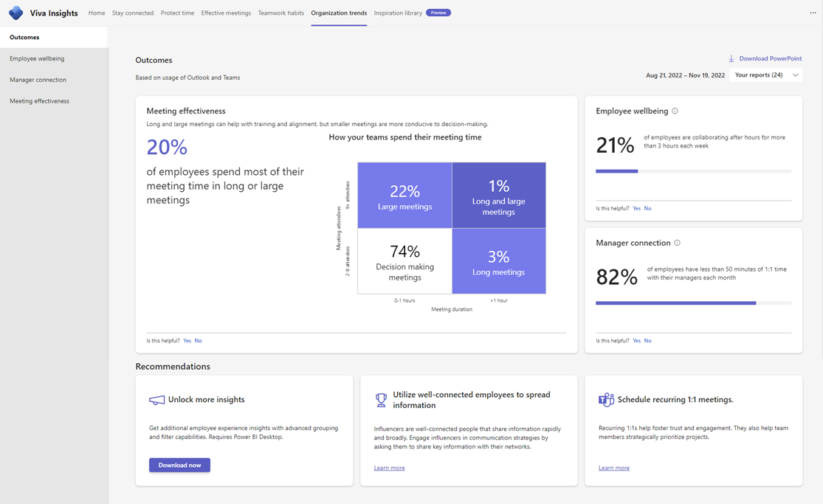Go to the Home tab
This screenshot has height=504, width=823.
tap(97, 13)
